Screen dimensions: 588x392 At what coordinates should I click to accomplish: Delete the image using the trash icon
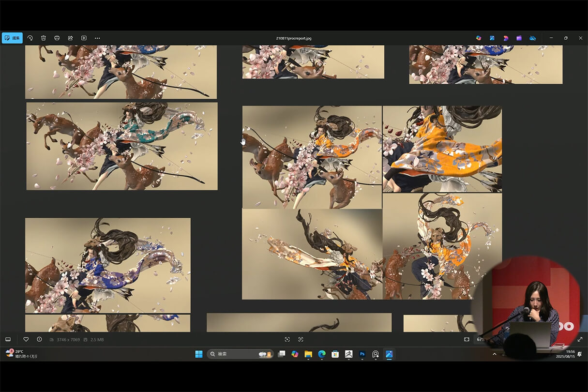coord(44,38)
